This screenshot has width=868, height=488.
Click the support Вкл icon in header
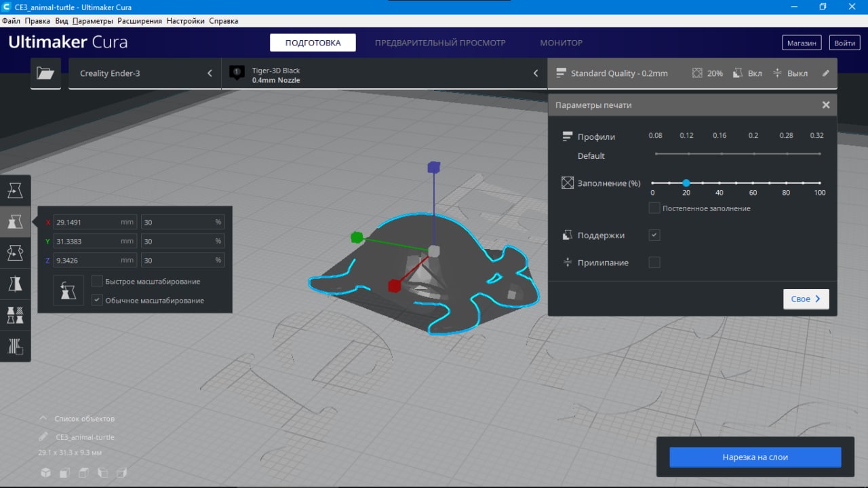738,73
